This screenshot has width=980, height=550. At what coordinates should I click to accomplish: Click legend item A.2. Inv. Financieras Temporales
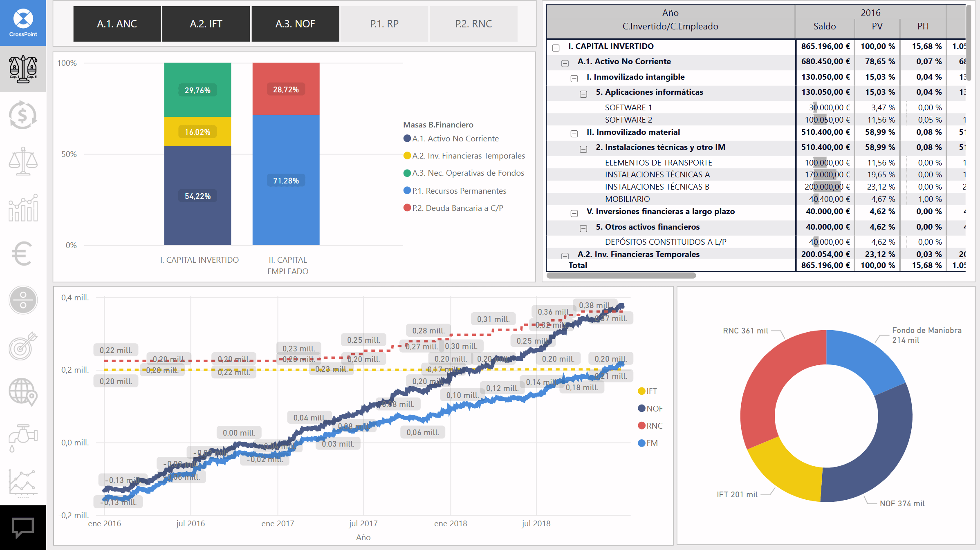click(464, 156)
